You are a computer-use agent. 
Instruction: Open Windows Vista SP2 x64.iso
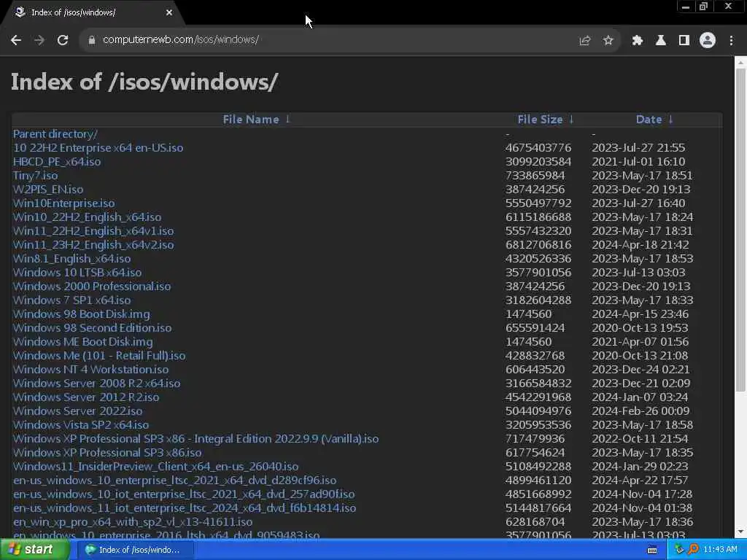(x=81, y=424)
